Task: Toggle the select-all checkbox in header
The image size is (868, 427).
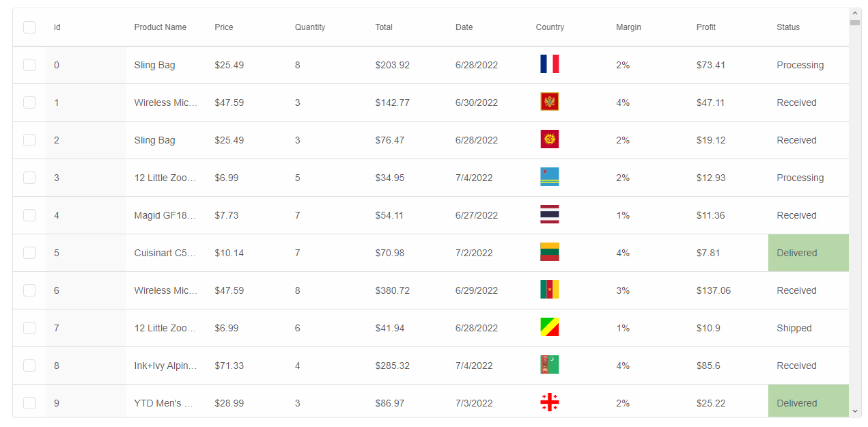Action: (x=29, y=27)
